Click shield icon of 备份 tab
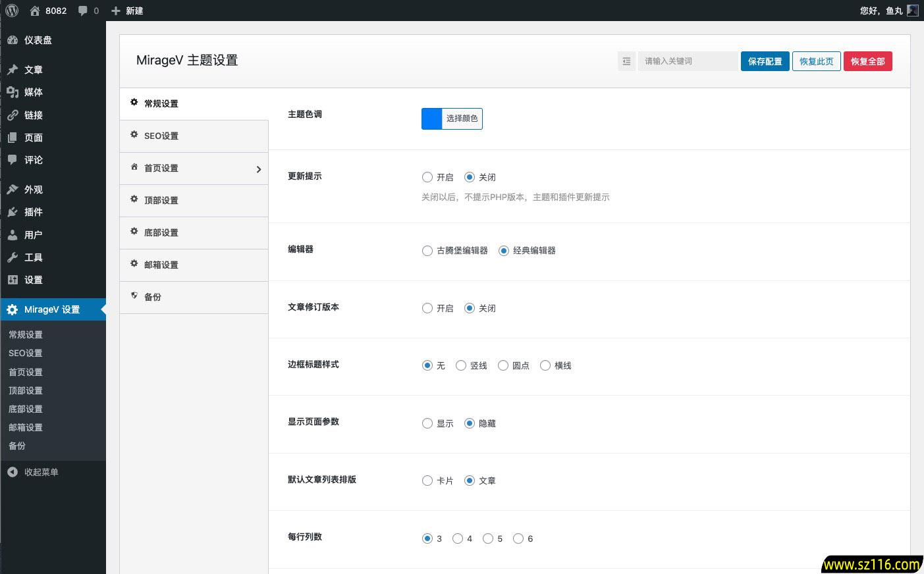924x574 pixels. tap(134, 296)
